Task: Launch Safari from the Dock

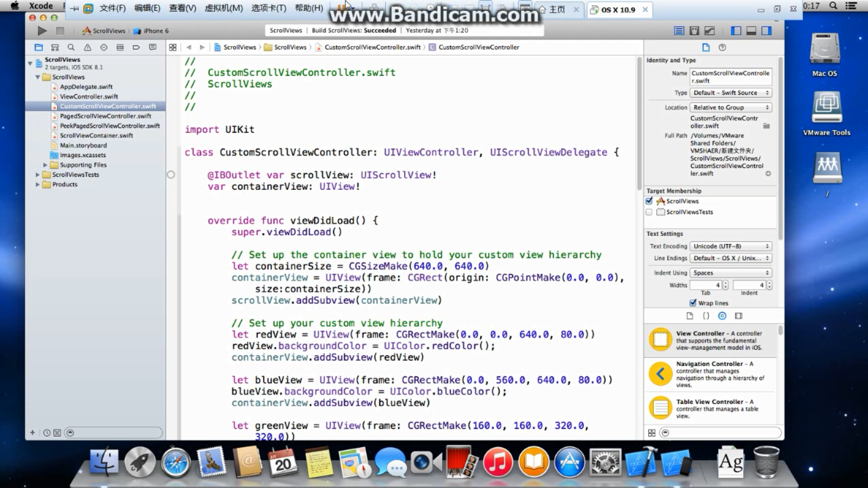Action: pyautogui.click(x=175, y=463)
